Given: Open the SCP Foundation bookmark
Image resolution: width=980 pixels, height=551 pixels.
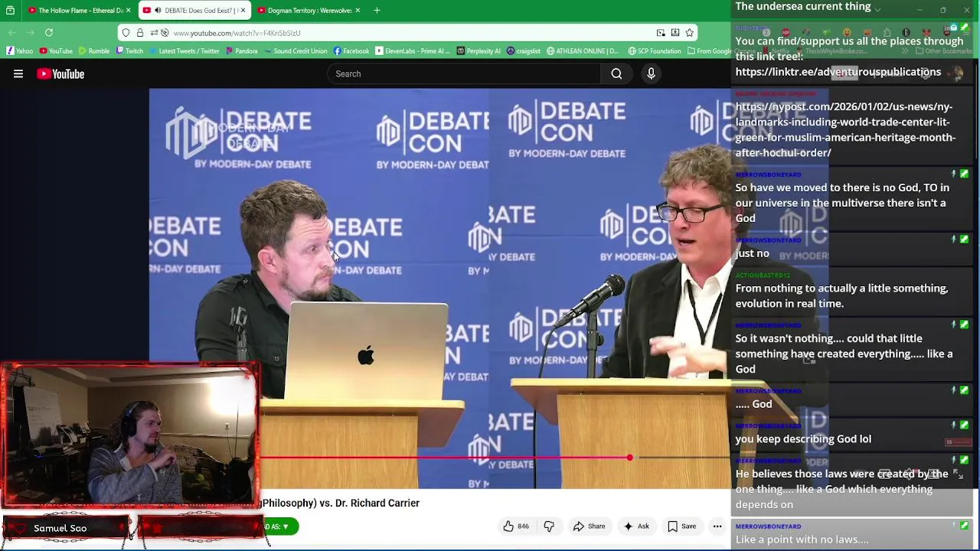Looking at the screenshot, I should pyautogui.click(x=655, y=51).
